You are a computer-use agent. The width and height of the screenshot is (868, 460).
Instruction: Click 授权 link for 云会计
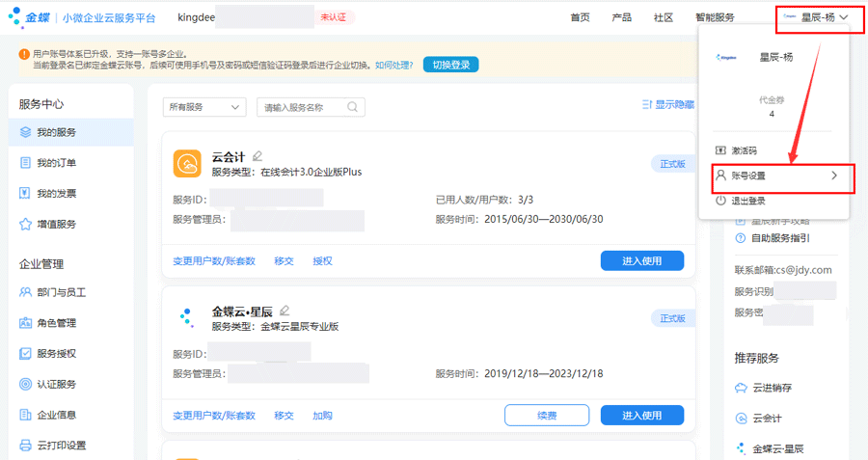(322, 260)
